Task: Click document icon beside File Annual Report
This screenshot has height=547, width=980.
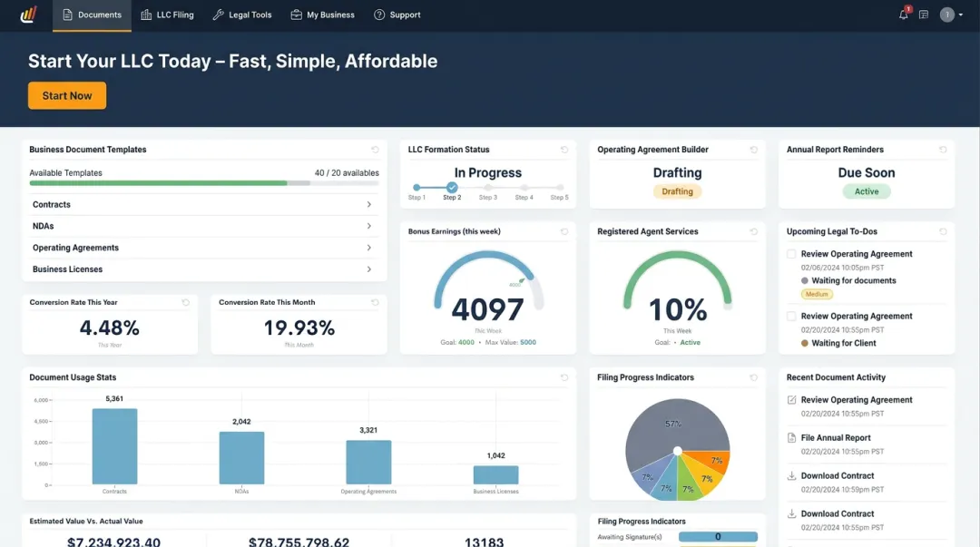Action: 792,437
